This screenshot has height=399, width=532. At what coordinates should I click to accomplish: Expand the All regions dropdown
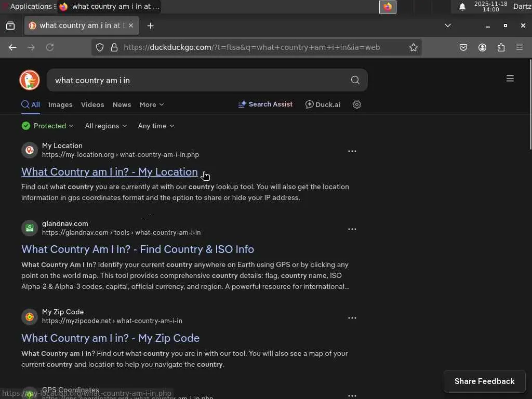tap(105, 126)
